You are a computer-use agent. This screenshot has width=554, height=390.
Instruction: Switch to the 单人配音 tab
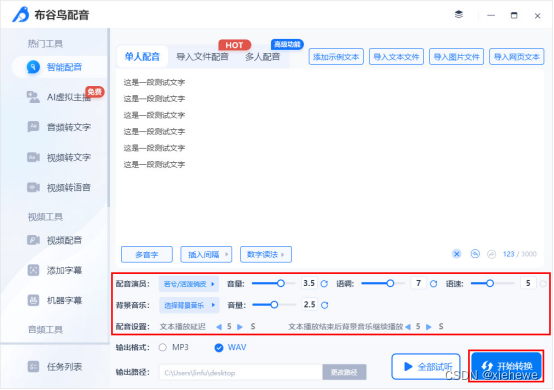(x=142, y=56)
